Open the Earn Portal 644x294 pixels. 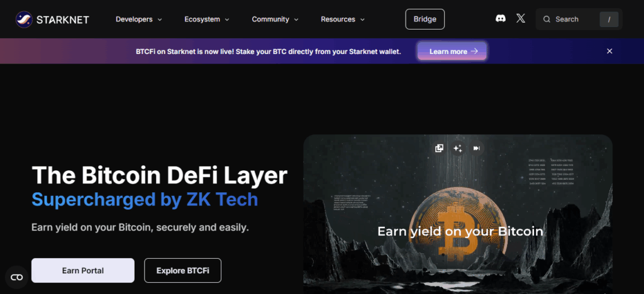(x=83, y=271)
